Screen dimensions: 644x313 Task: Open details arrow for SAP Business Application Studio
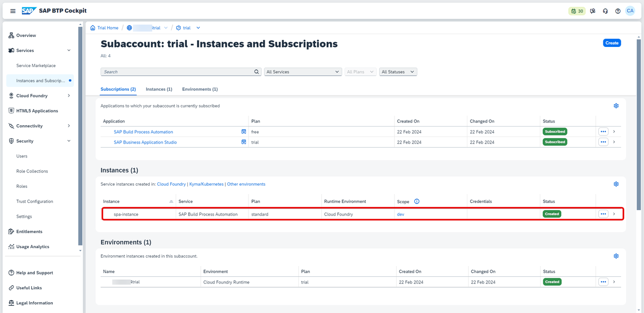(614, 142)
